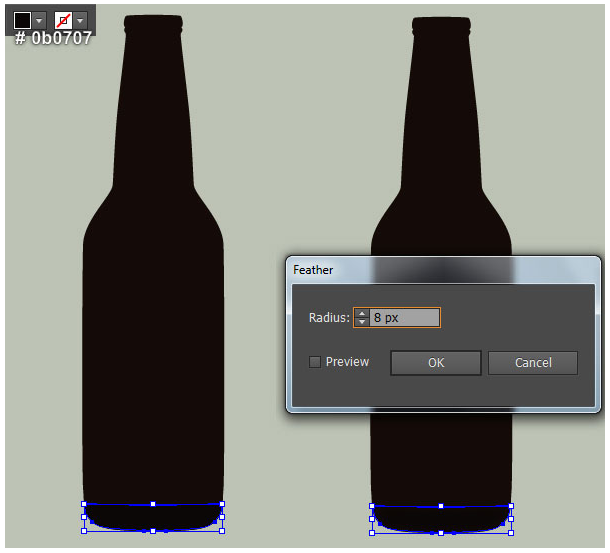
Task: Click the black fill color swatch
Action: 22,20
